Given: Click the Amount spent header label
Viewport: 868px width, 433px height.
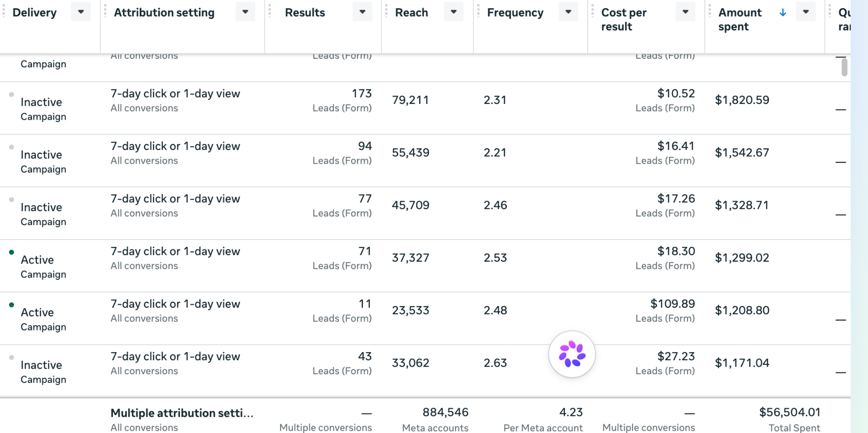Looking at the screenshot, I should [740, 19].
